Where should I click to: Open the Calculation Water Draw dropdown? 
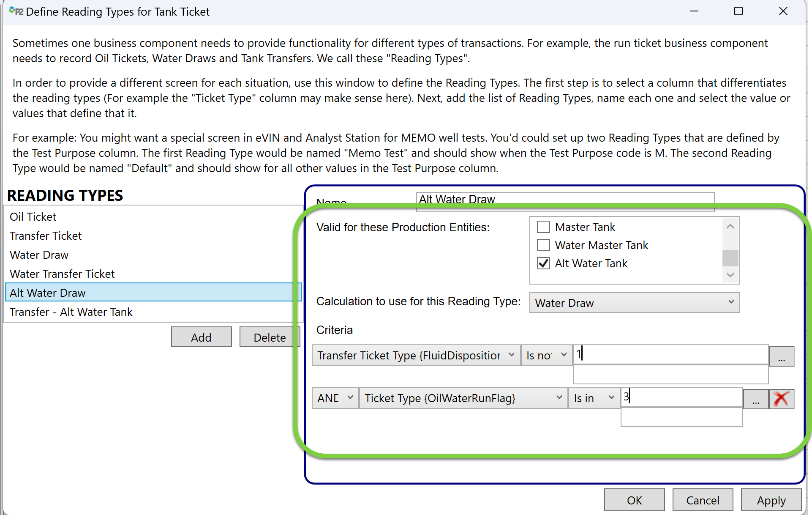pos(634,303)
